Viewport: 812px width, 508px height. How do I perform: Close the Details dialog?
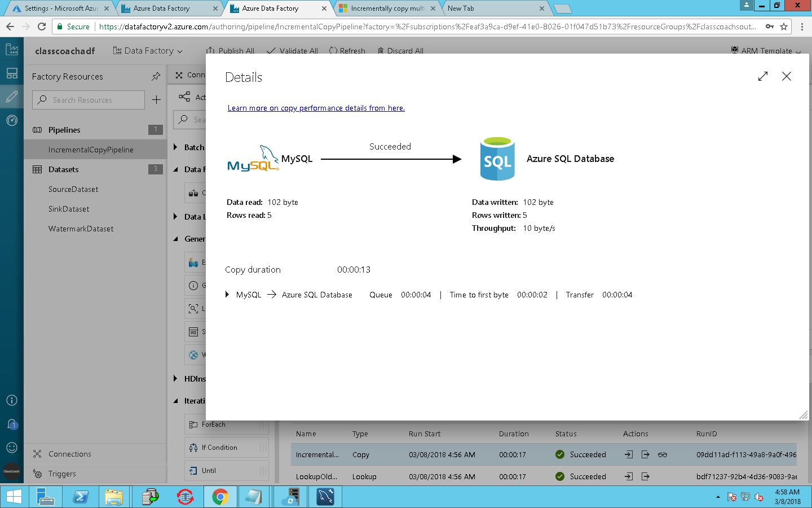(x=787, y=76)
